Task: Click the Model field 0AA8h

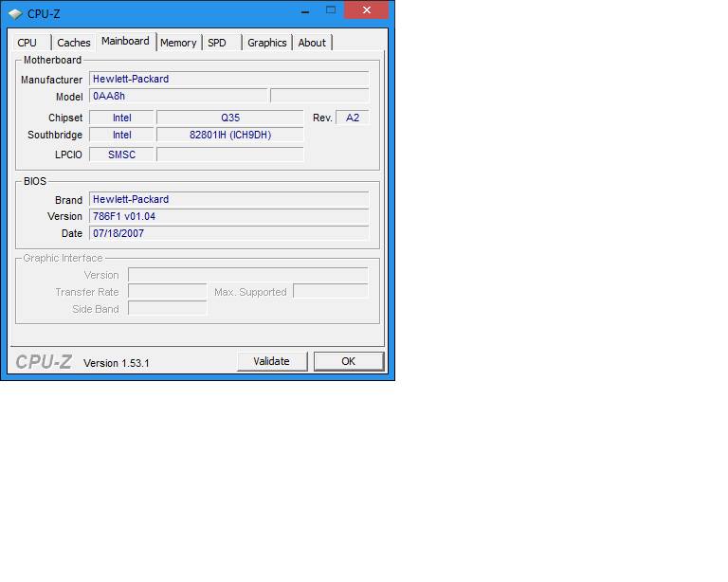Action: 178,96
